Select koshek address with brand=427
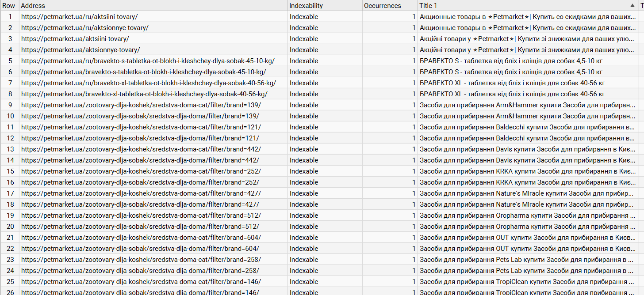This screenshot has height=295, width=644. pyautogui.click(x=141, y=193)
